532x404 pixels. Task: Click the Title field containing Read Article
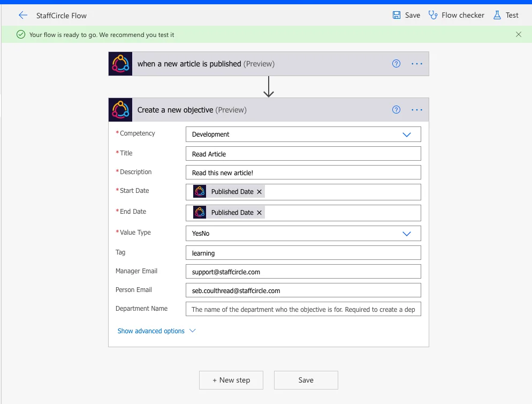coord(303,154)
